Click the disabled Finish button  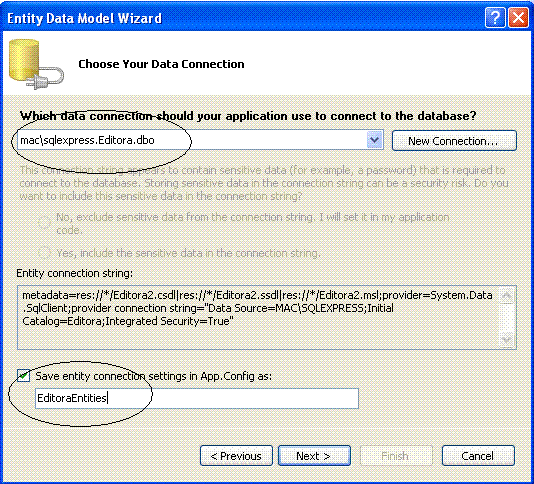pyautogui.click(x=396, y=455)
